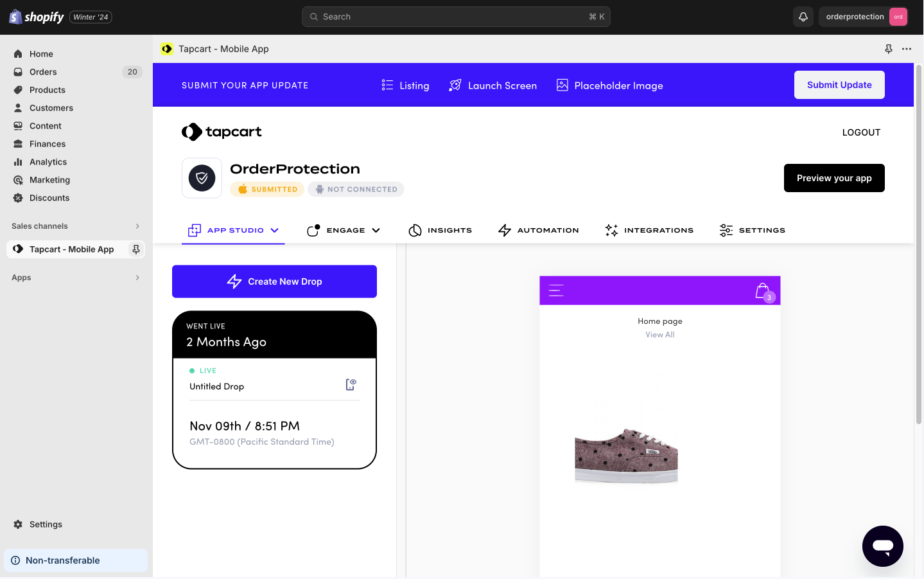Click the Non-transferable info notice
This screenshot has height=579, width=924.
[76, 560]
